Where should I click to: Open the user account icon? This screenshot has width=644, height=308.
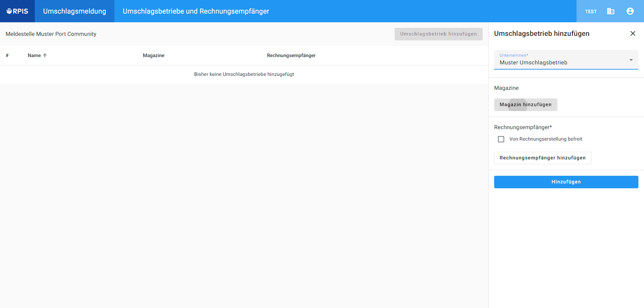click(630, 11)
